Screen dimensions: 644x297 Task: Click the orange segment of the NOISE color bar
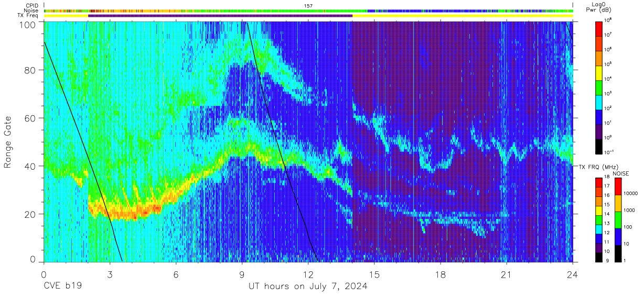coord(618,202)
